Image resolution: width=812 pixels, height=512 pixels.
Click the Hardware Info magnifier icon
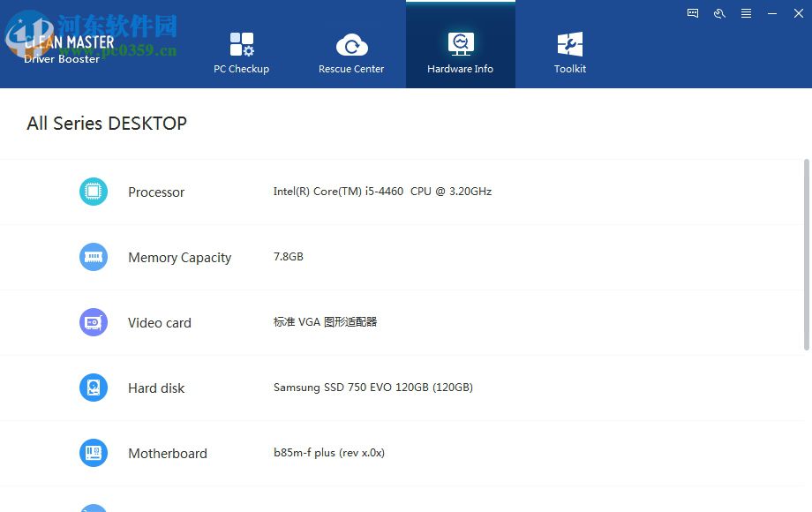click(460, 41)
